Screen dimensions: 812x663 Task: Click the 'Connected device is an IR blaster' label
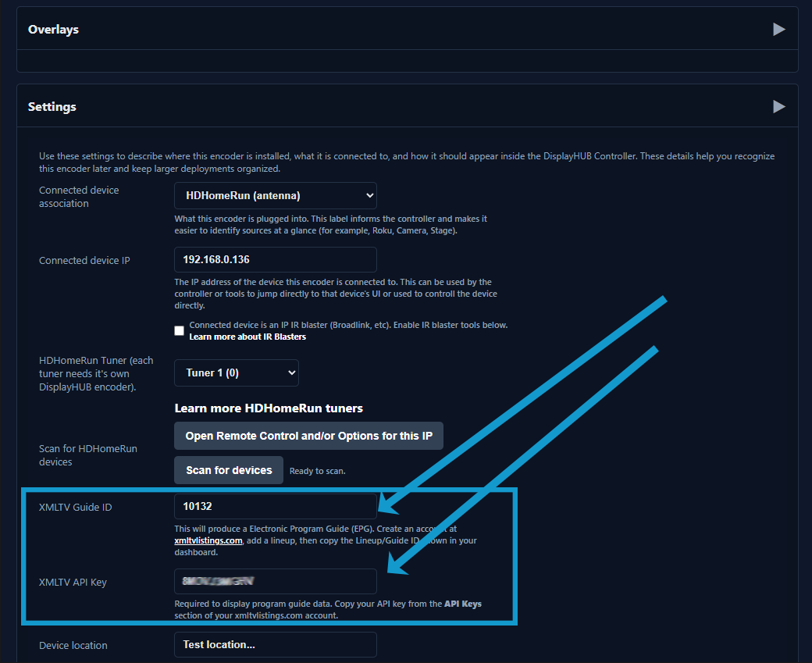[347, 325]
